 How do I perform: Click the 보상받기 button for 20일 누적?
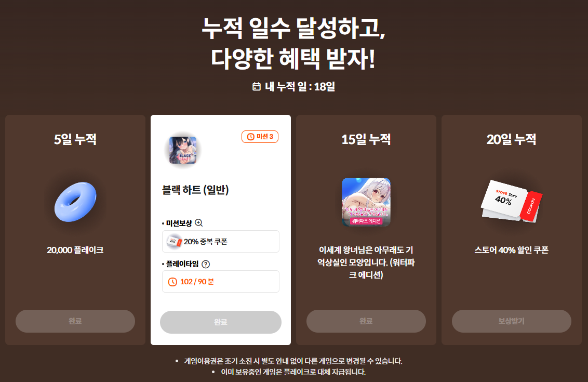(x=512, y=321)
